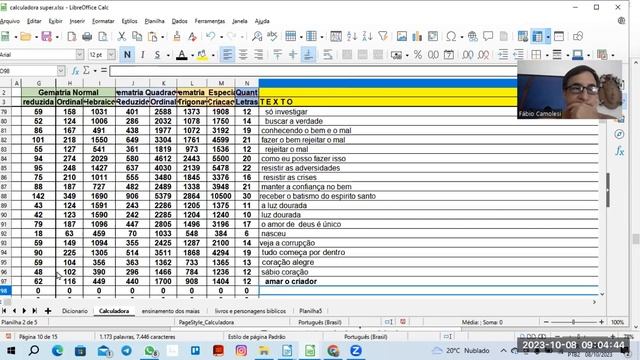Clear direct formatting
This screenshot has height=360, width=640.
tap(192, 37)
